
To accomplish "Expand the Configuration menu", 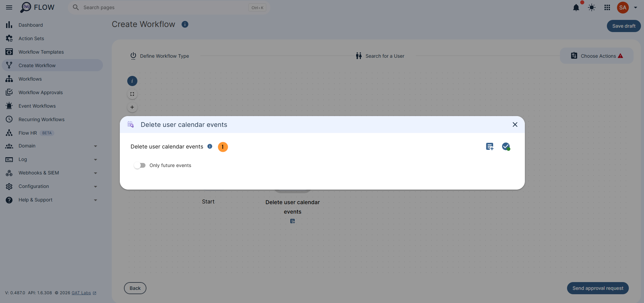I will pos(52,187).
